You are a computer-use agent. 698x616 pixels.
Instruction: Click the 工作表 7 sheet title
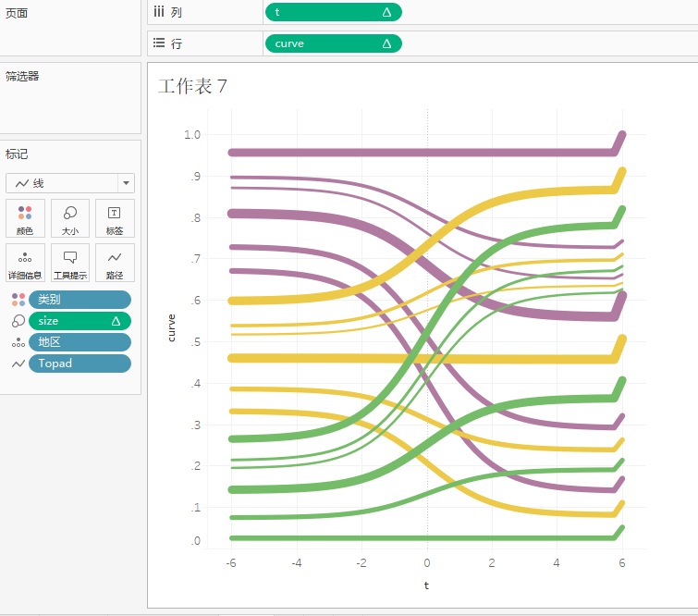pyautogui.click(x=192, y=86)
